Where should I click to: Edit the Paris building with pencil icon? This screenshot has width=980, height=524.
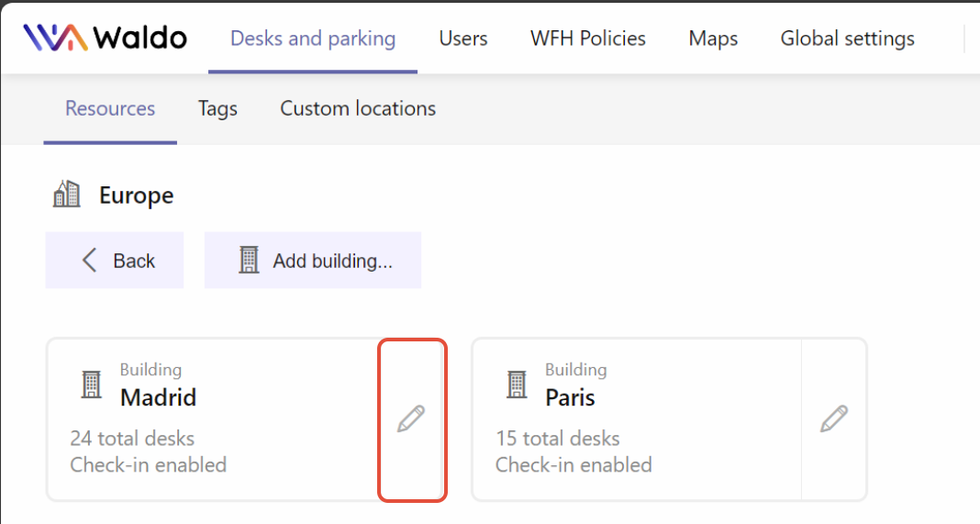pos(834,418)
